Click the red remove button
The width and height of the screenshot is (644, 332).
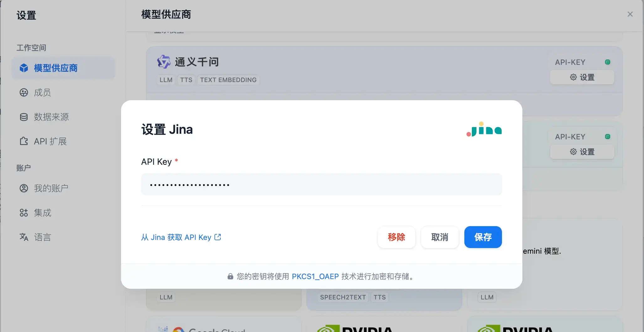coord(397,237)
